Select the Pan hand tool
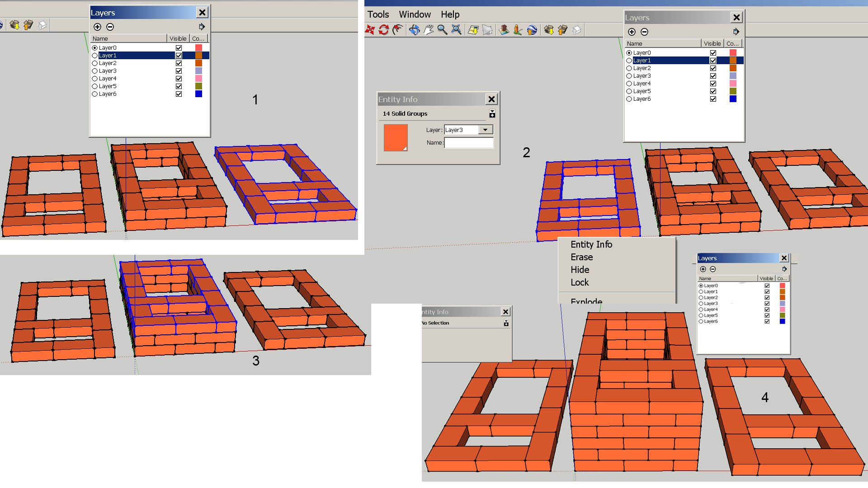This screenshot has height=488, width=868. pos(428,30)
